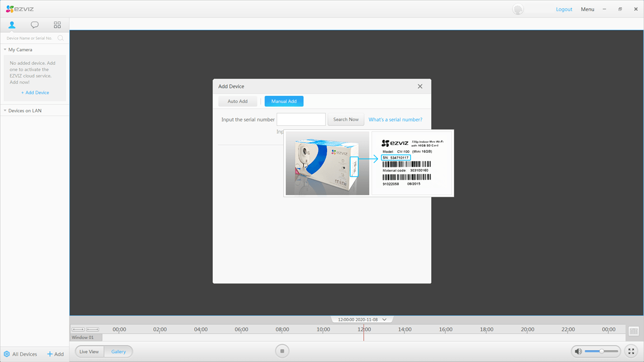Switch to Auto Add tab
The width and height of the screenshot is (644, 362).
[x=237, y=101]
